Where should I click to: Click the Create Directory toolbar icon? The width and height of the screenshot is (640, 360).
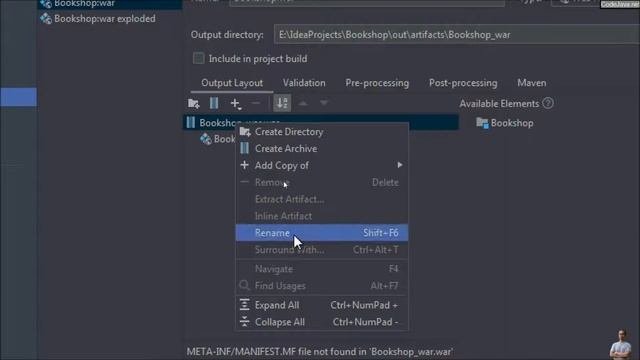point(193,103)
